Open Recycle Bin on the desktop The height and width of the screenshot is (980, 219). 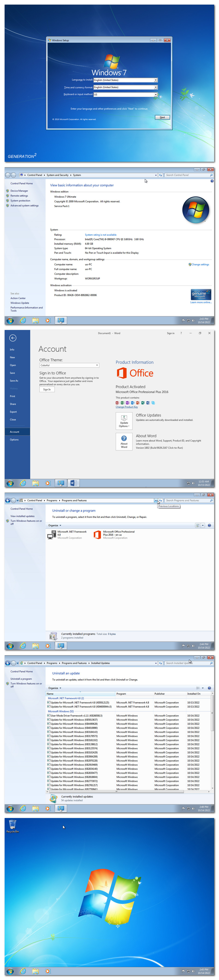click(x=12, y=826)
